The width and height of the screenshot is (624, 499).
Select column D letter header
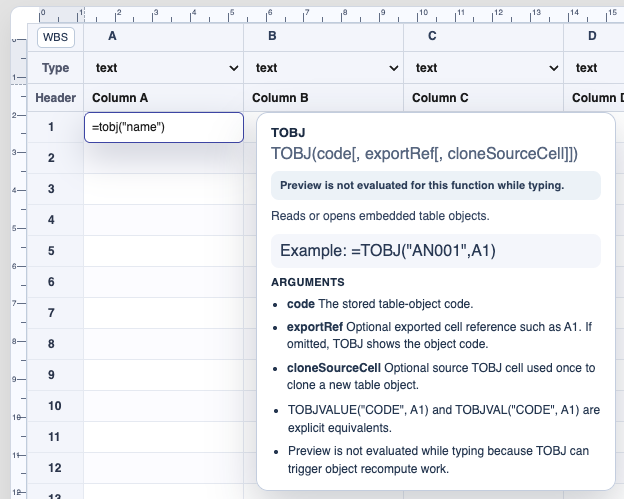594,37
